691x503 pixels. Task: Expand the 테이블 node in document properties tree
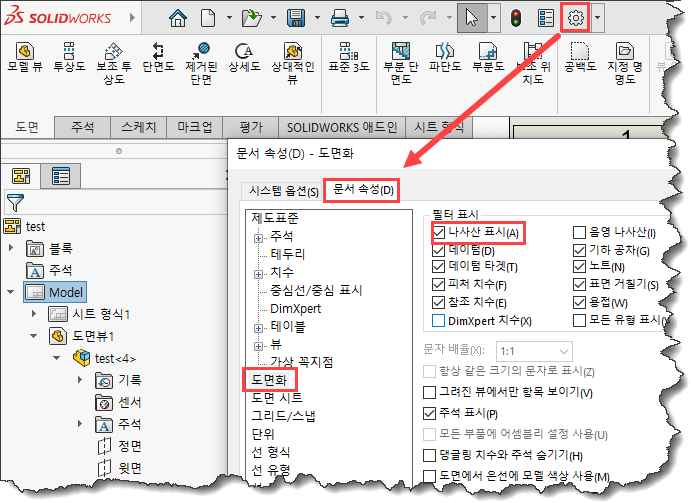(x=259, y=328)
